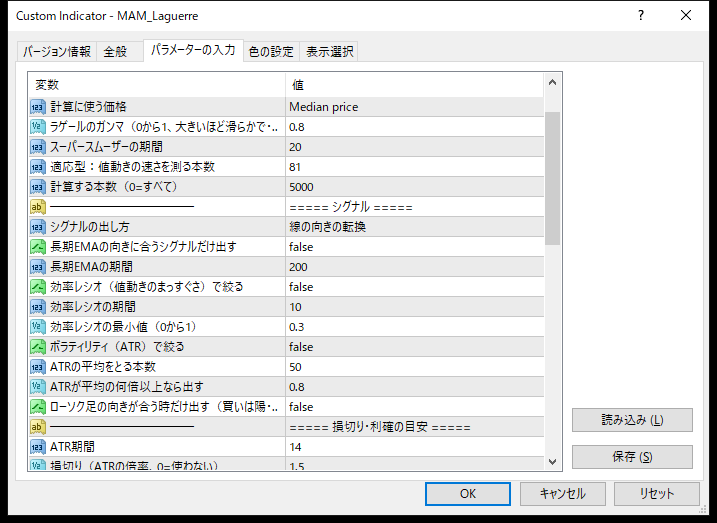The width and height of the screenshot is (717, 523).
Task: Click the double-type icon beside ラゲールのガンマ
Action: 38,127
